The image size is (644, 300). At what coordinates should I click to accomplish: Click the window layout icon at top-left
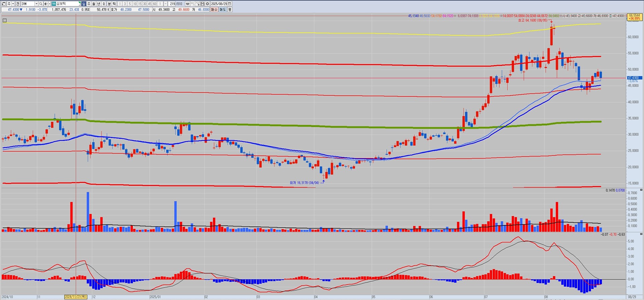(3, 4)
